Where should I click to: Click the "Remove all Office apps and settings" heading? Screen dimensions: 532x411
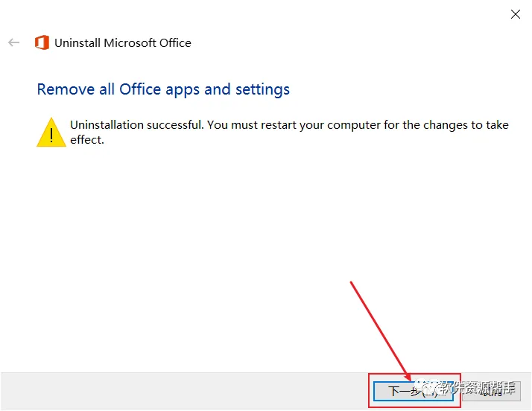click(x=163, y=89)
